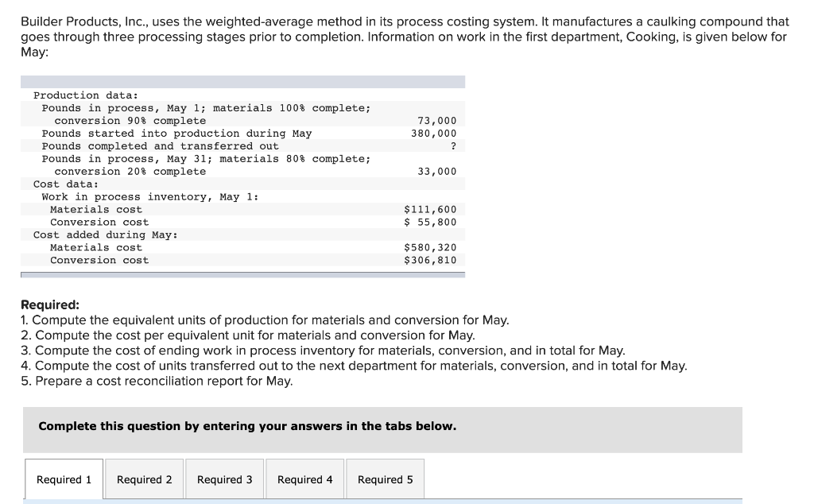Click the Complete this question instruction banner
This screenshot has width=814, height=504.
pos(247,426)
